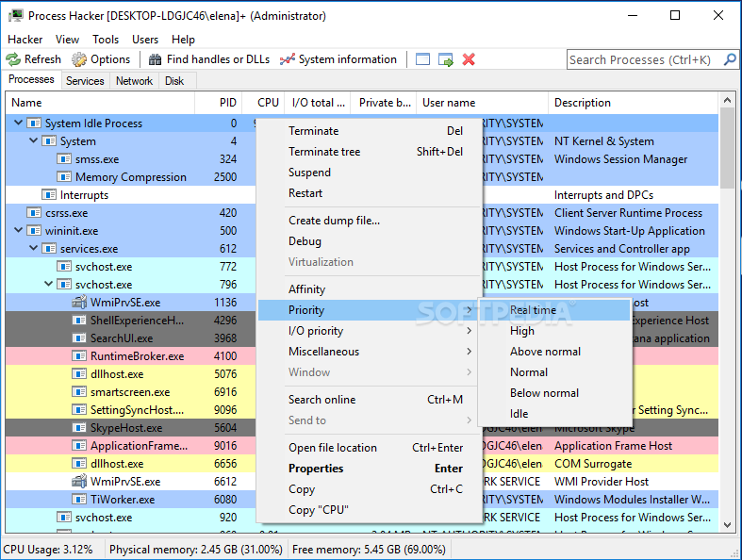
Task: Set priority to Real time
Action: 555,310
